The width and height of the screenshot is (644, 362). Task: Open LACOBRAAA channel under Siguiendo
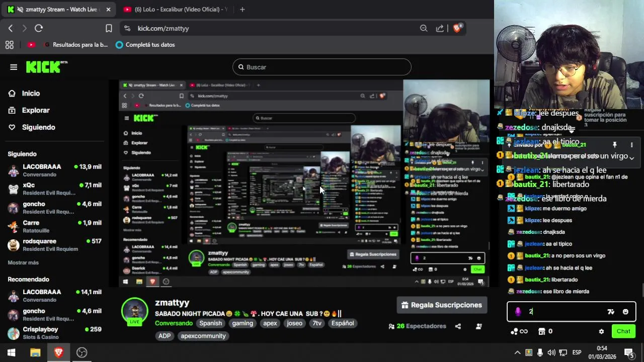coord(54,170)
